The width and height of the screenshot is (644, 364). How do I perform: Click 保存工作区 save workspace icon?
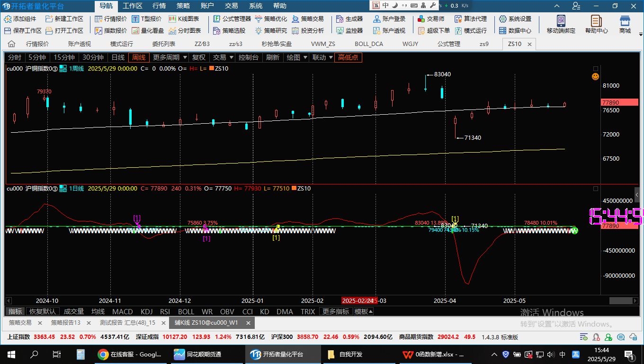tap(8, 30)
